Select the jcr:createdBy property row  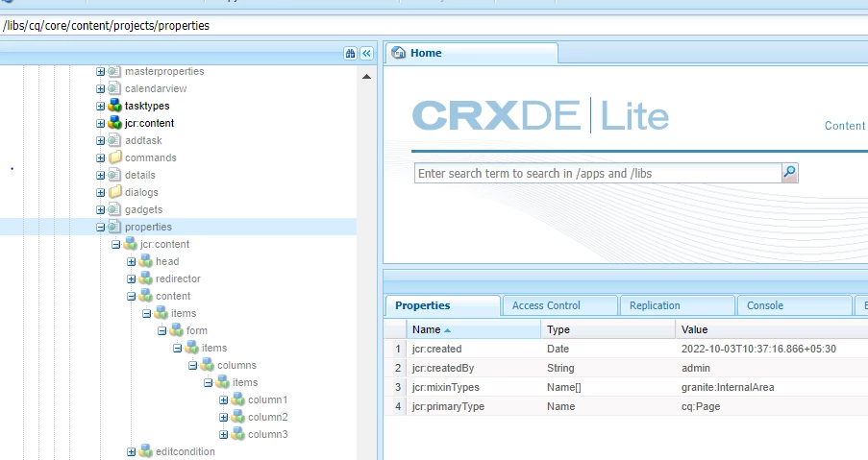tap(626, 368)
